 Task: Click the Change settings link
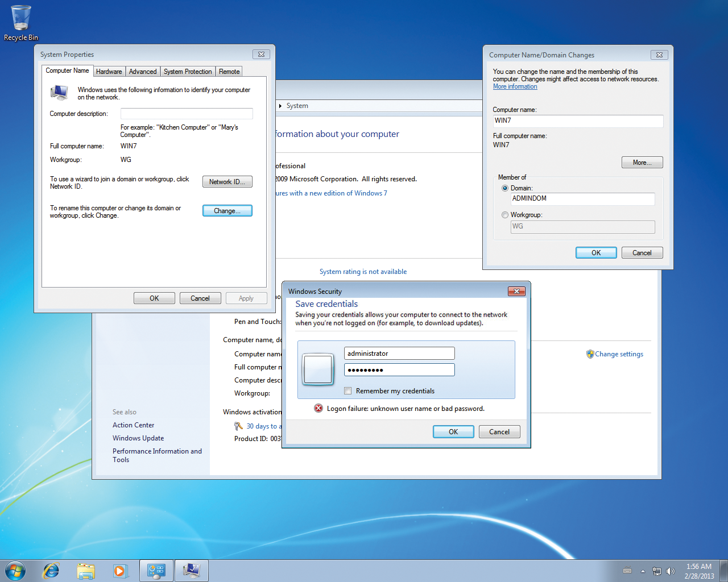click(619, 354)
